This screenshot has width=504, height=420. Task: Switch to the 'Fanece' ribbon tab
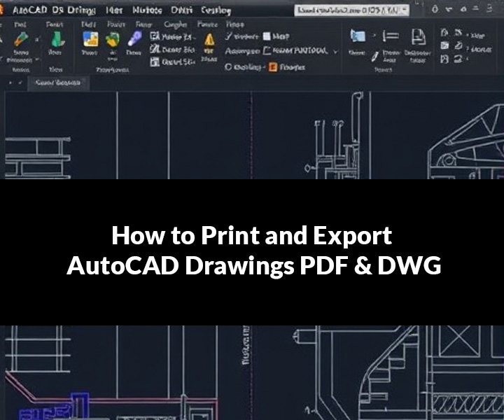click(x=207, y=24)
